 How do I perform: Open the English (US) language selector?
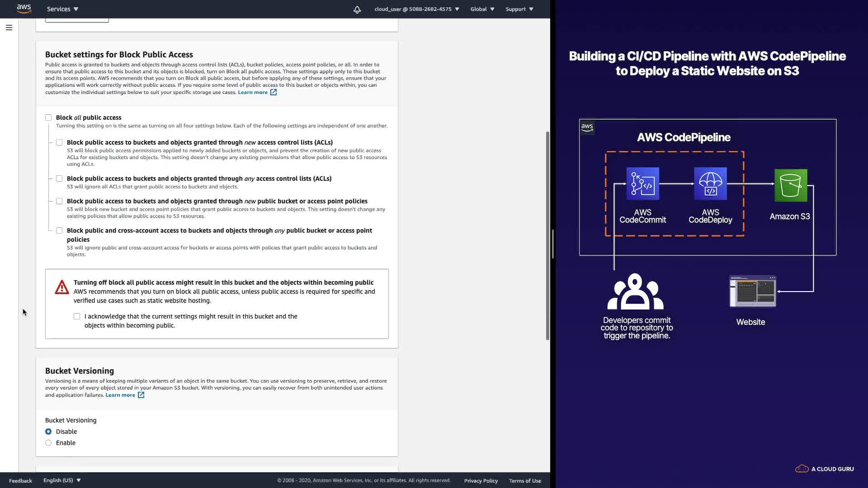pos(62,480)
